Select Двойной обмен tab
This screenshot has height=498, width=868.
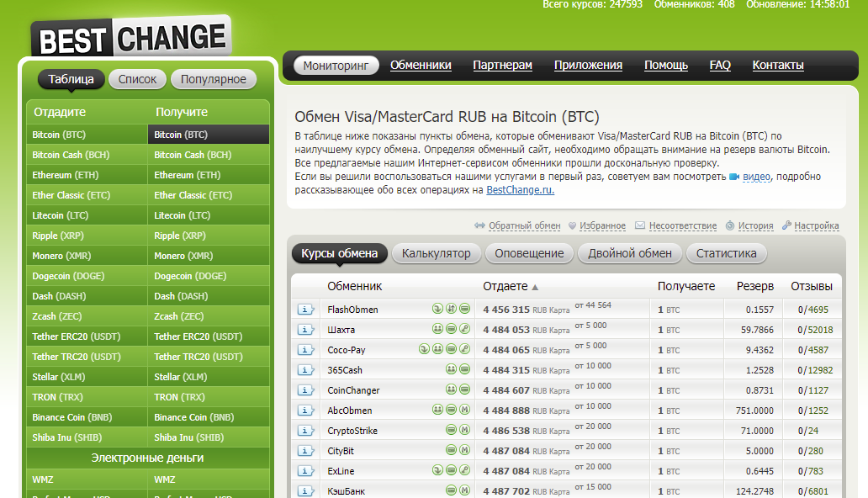630,254
